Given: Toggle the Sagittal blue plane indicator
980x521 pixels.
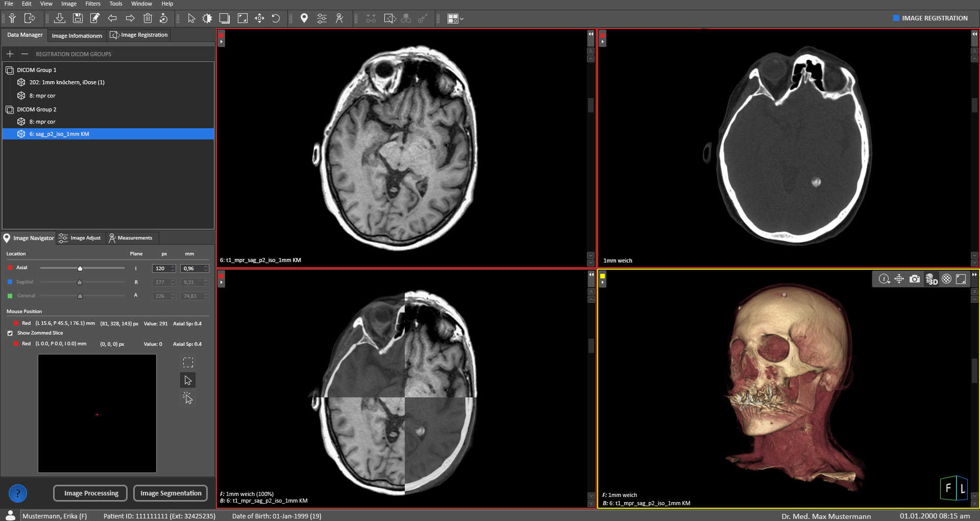Looking at the screenshot, I should (10, 282).
